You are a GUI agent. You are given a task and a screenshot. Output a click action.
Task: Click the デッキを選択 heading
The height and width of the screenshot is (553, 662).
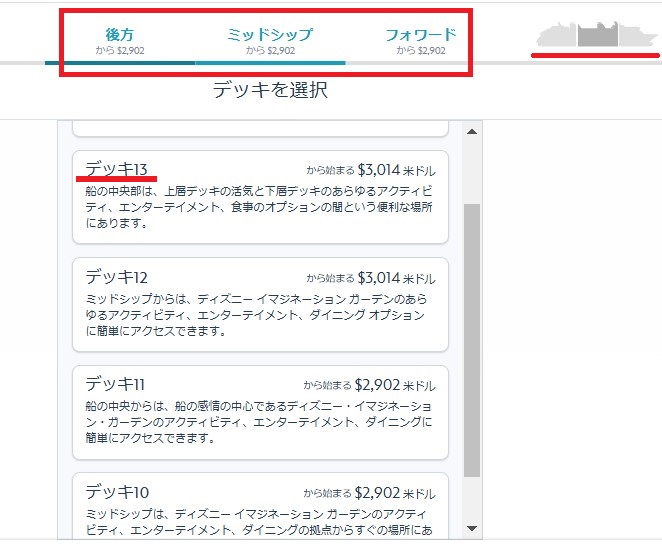point(270,90)
